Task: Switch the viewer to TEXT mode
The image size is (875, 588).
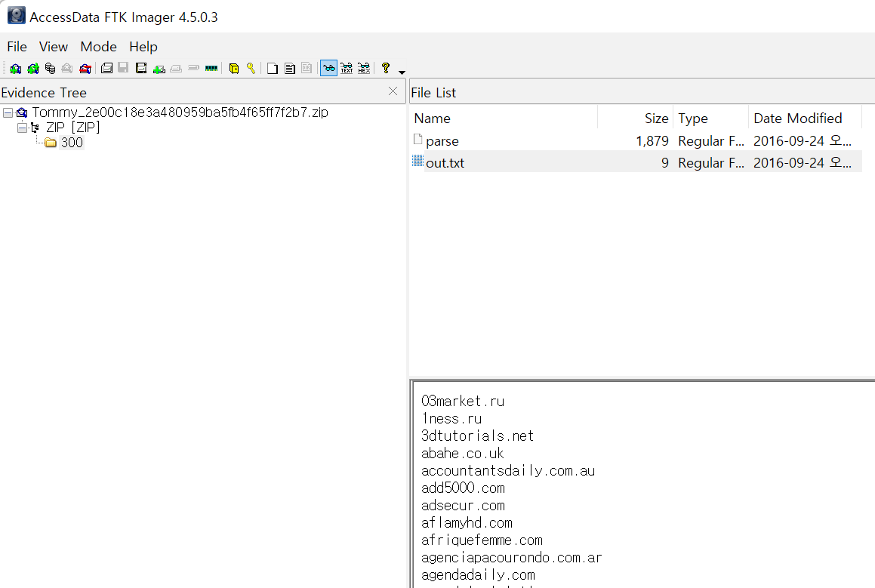Action: click(347, 68)
